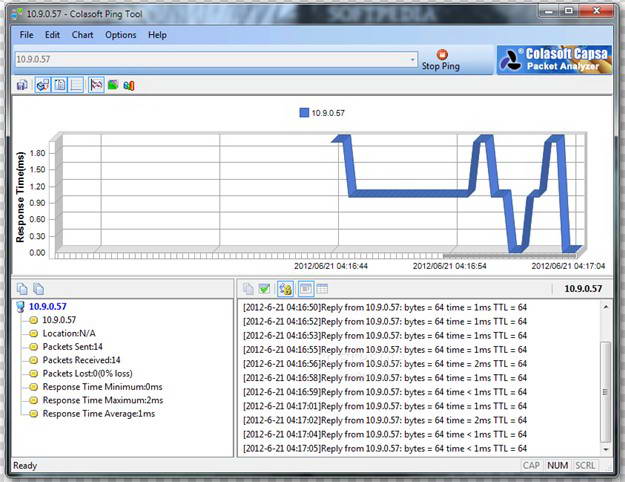Click the second copy-all icon in summary pane

point(38,289)
